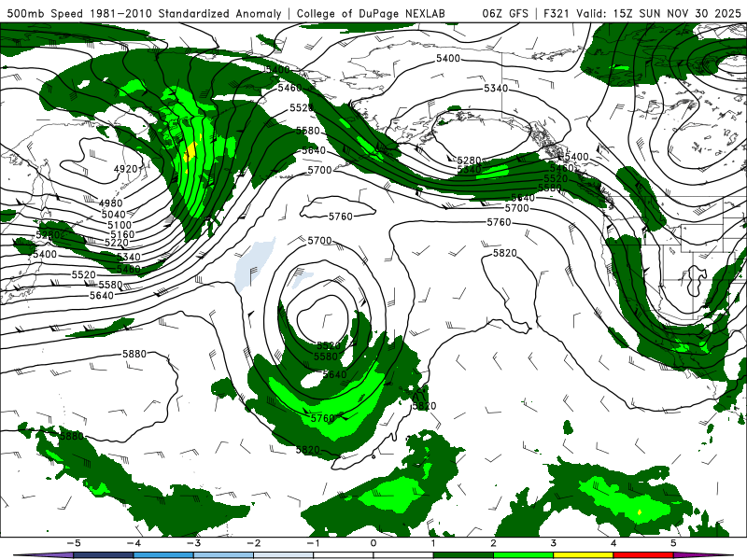Click the −4 tick label on the color bar
The height and width of the screenshot is (560, 747).
point(134,543)
